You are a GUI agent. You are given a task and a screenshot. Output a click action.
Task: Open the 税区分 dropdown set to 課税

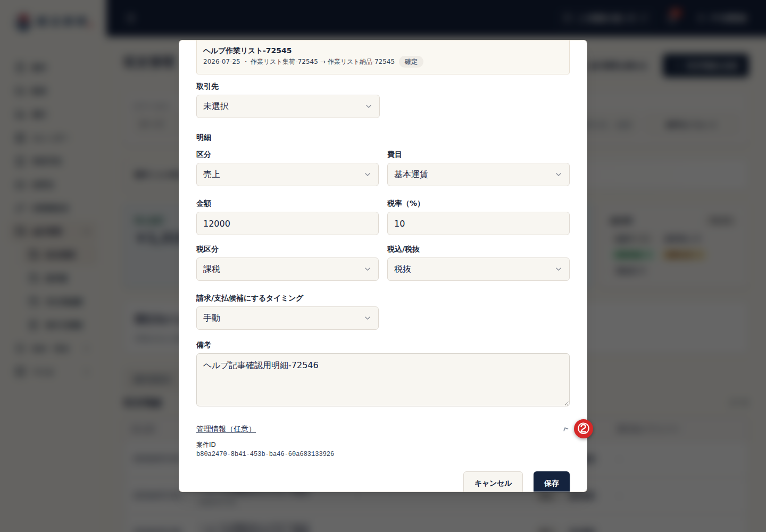tap(287, 269)
